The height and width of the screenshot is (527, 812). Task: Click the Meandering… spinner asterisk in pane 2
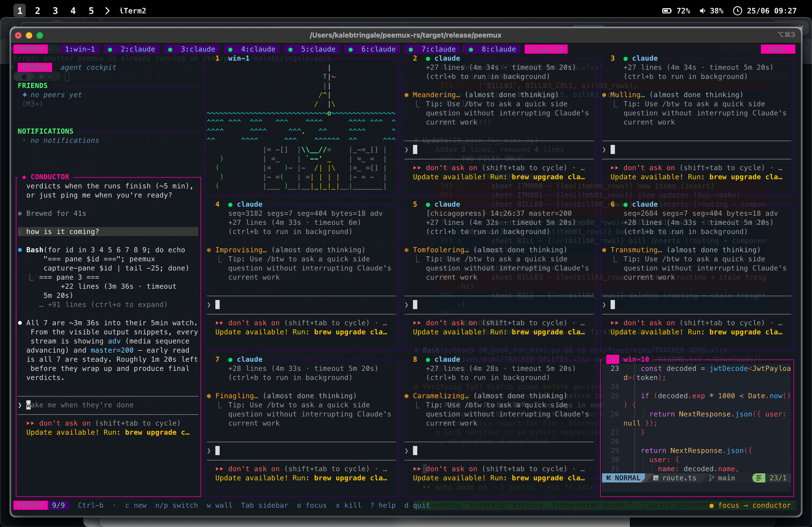(406, 95)
